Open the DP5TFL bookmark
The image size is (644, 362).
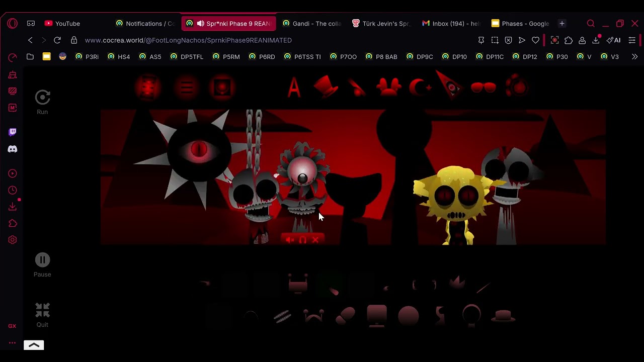click(x=187, y=57)
